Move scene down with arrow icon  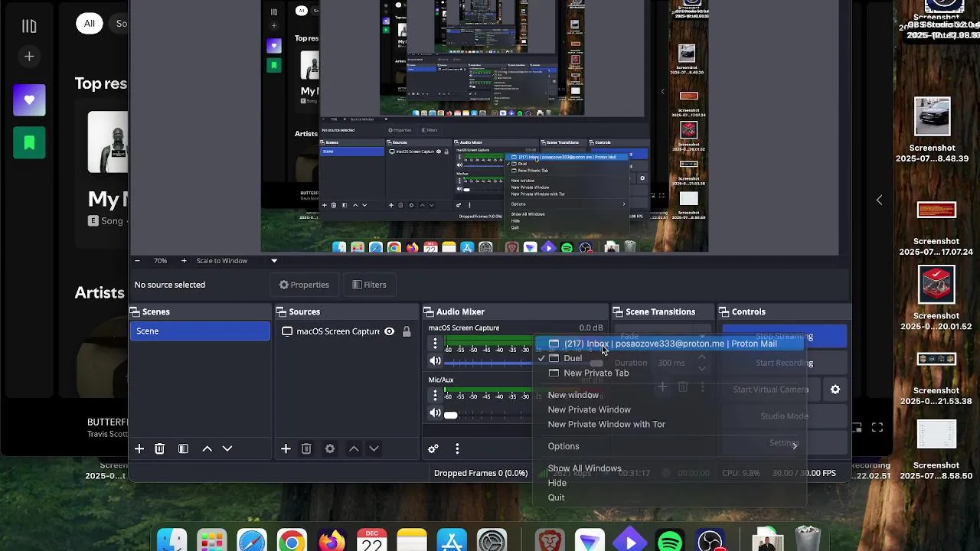click(x=227, y=448)
